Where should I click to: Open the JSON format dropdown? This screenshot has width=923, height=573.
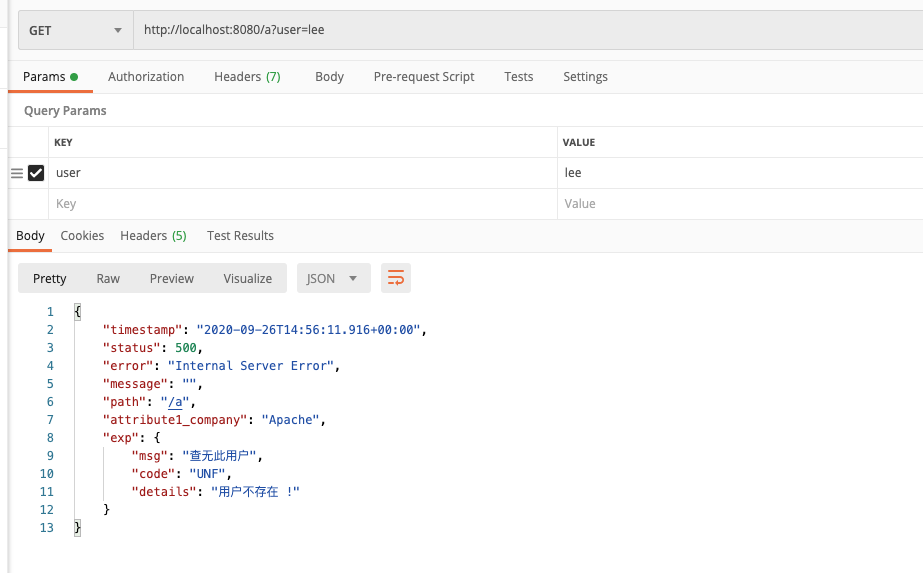click(x=333, y=278)
